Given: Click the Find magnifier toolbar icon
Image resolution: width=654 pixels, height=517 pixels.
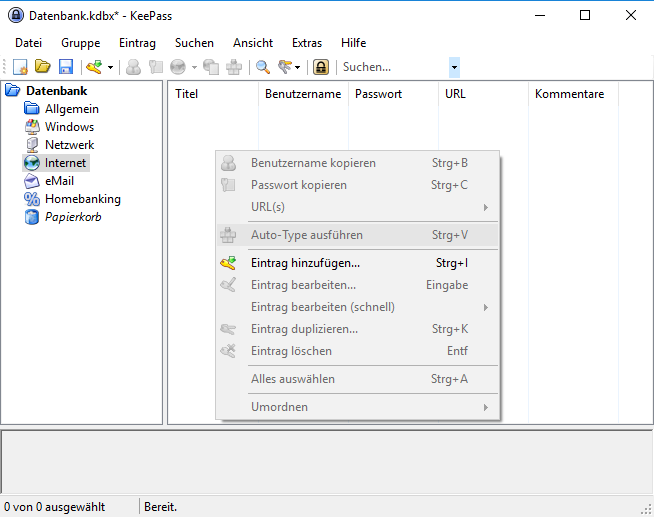Looking at the screenshot, I should click(263, 67).
